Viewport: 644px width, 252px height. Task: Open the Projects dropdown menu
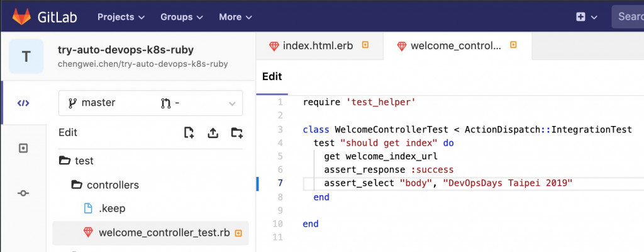pyautogui.click(x=121, y=17)
